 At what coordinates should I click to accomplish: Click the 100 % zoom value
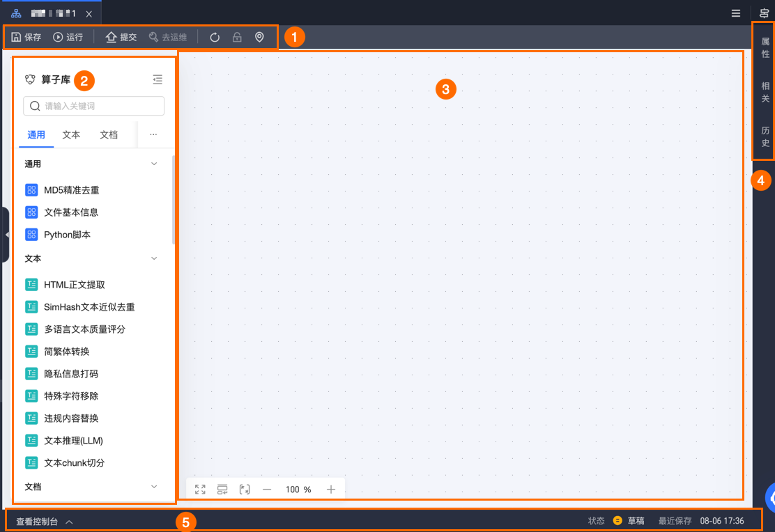click(x=298, y=489)
